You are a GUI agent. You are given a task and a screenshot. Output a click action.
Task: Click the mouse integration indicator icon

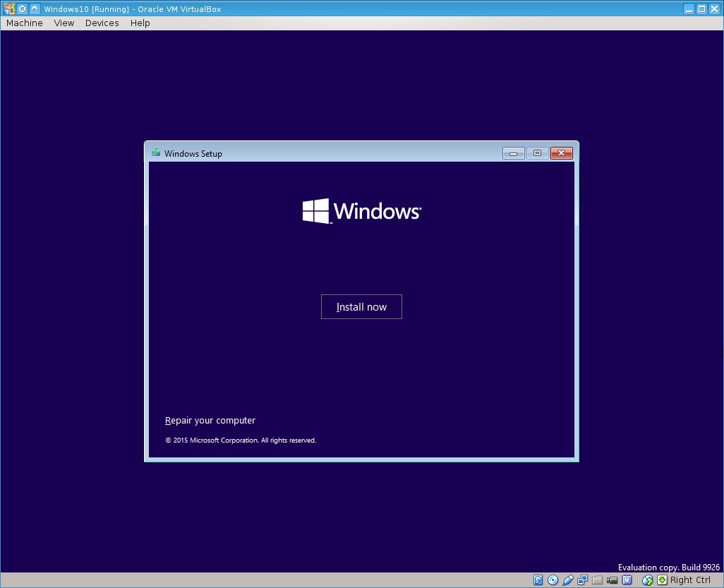(647, 580)
